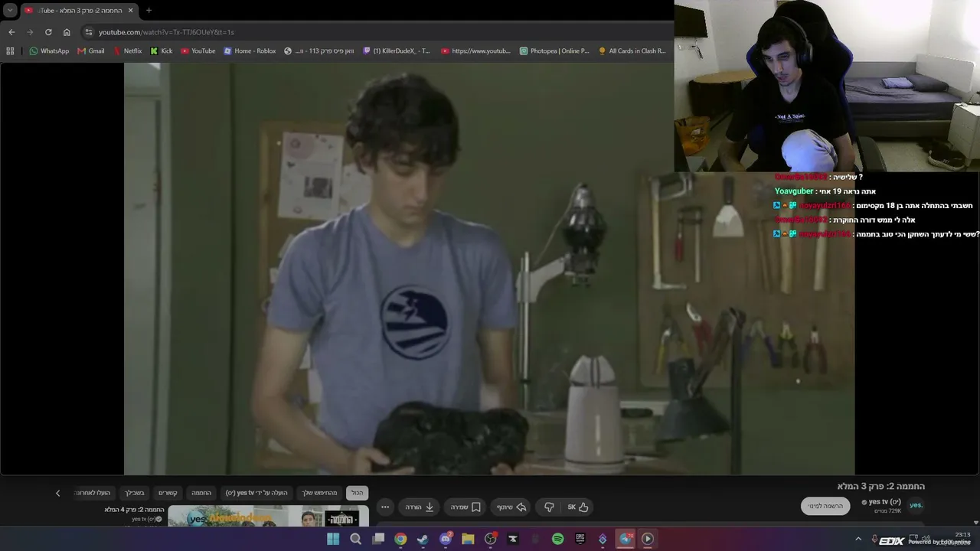The width and height of the screenshot is (980, 551).
Task: Select the 'הועלה על ידי yes tv' filter chip
Action: [256, 493]
